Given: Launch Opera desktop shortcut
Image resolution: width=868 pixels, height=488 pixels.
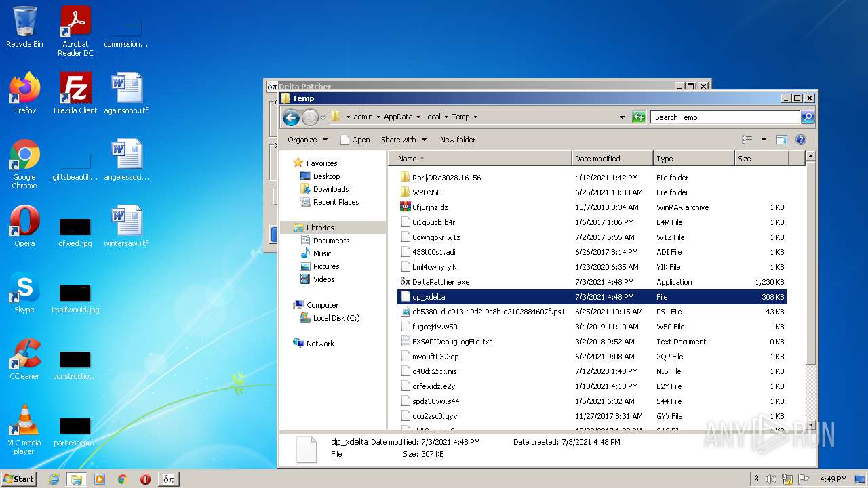Looking at the screenshot, I should [x=24, y=226].
